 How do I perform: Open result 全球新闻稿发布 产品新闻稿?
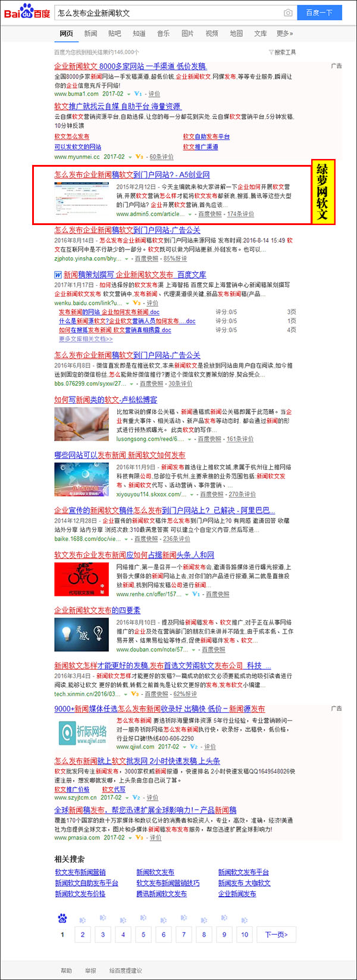(x=145, y=810)
